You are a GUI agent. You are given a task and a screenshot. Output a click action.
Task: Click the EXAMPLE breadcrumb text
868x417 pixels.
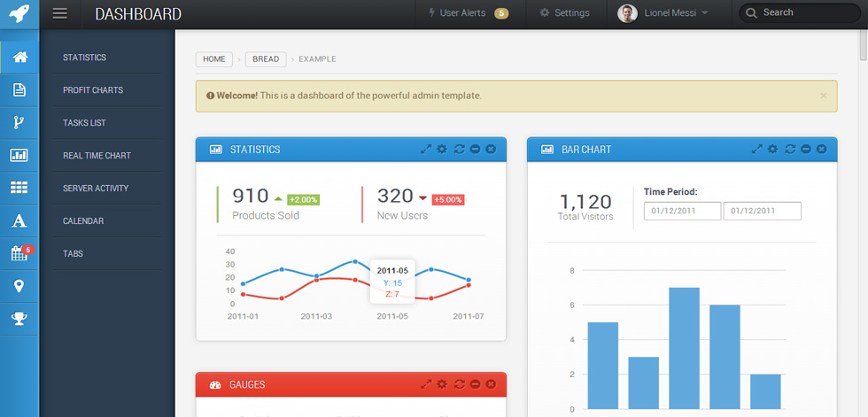click(317, 59)
